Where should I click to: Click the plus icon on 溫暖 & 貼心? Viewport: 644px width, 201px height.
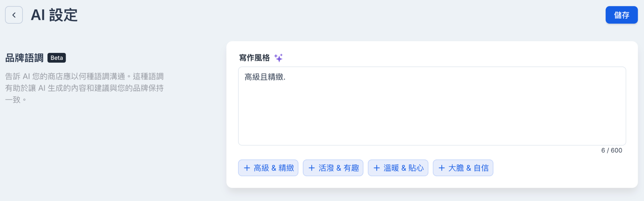377,168
